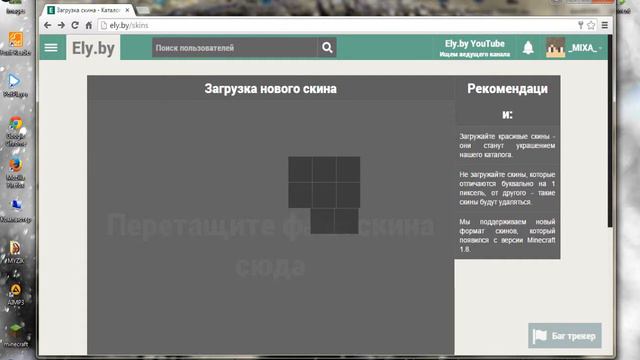The width and height of the screenshot is (640, 360).
Task: Focus the user search field
Action: (x=234, y=48)
